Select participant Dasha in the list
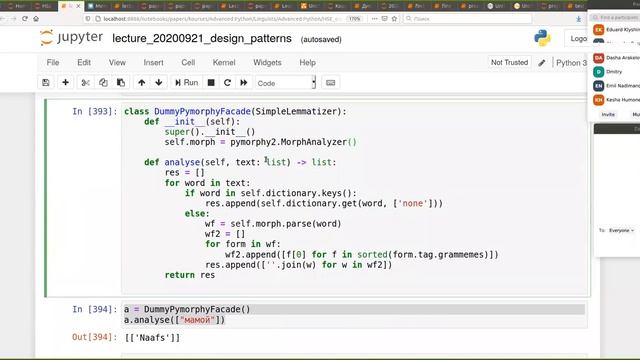This screenshot has height=360, width=640. (616, 58)
